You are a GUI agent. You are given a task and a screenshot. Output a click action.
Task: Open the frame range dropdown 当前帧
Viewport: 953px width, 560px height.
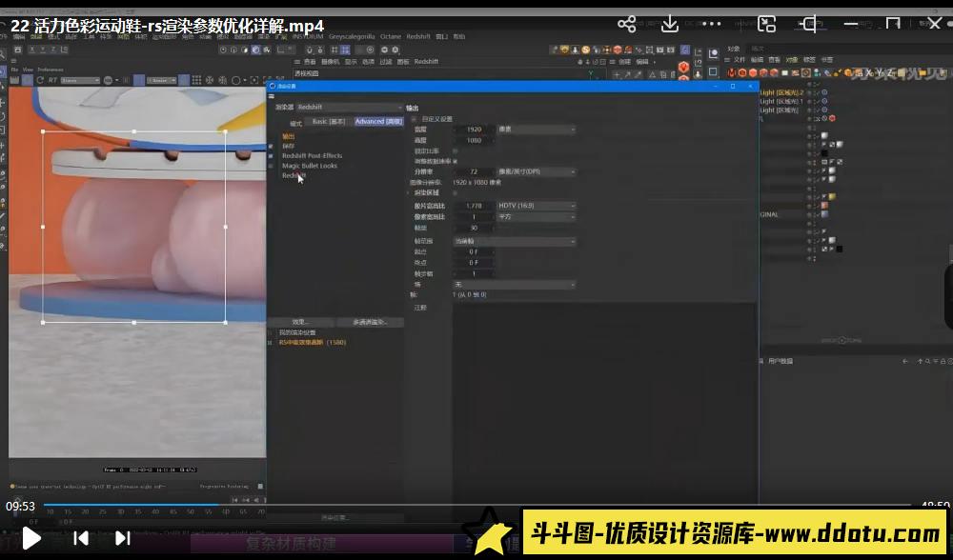[515, 241]
